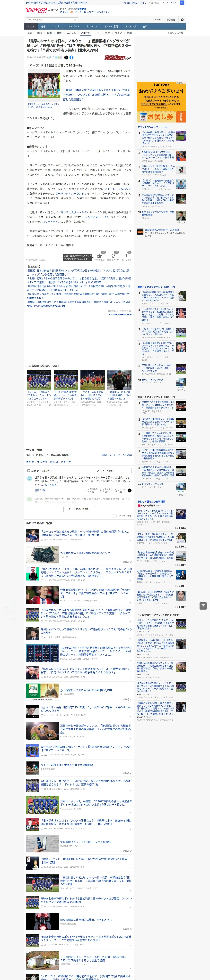The image size is (210, 980).
Task: Click the blue web search magnifier button
Action: coord(182,3)
